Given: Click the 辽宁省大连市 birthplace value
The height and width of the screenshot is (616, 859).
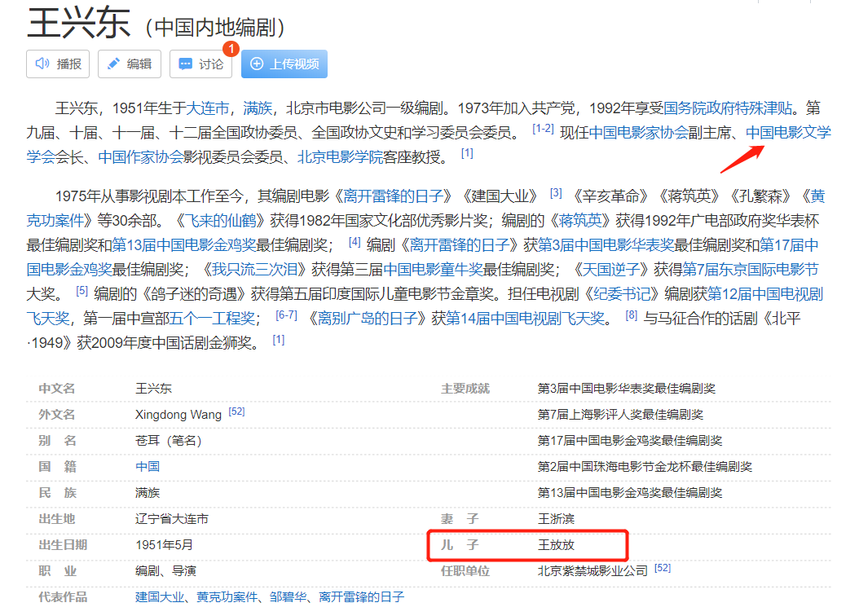Looking at the screenshot, I should pyautogui.click(x=172, y=518).
